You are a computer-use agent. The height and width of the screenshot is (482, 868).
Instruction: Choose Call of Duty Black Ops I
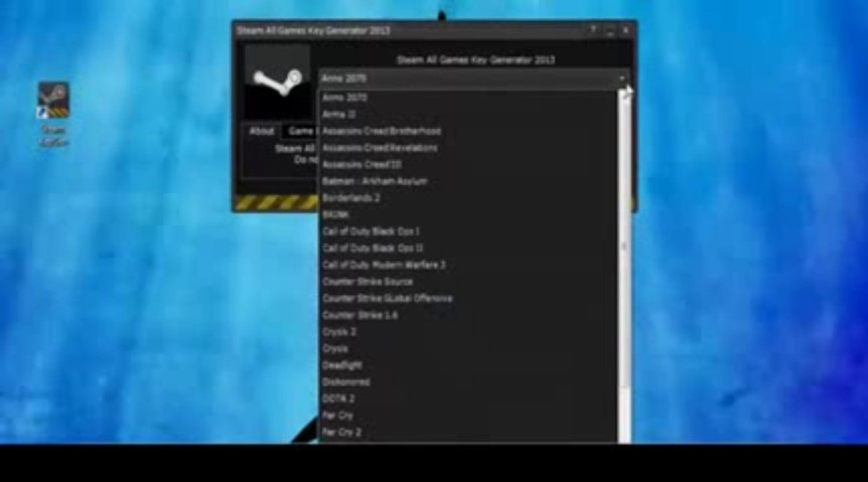click(x=467, y=232)
